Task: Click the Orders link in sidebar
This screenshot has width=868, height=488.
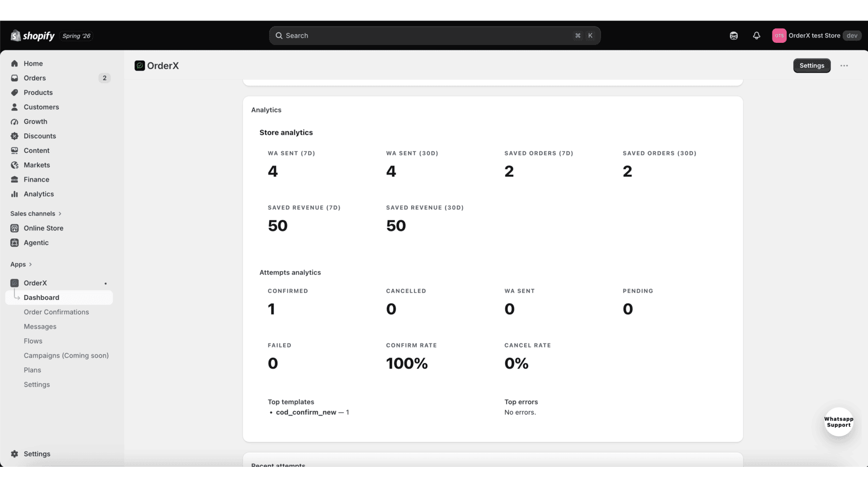Action: [x=35, y=78]
